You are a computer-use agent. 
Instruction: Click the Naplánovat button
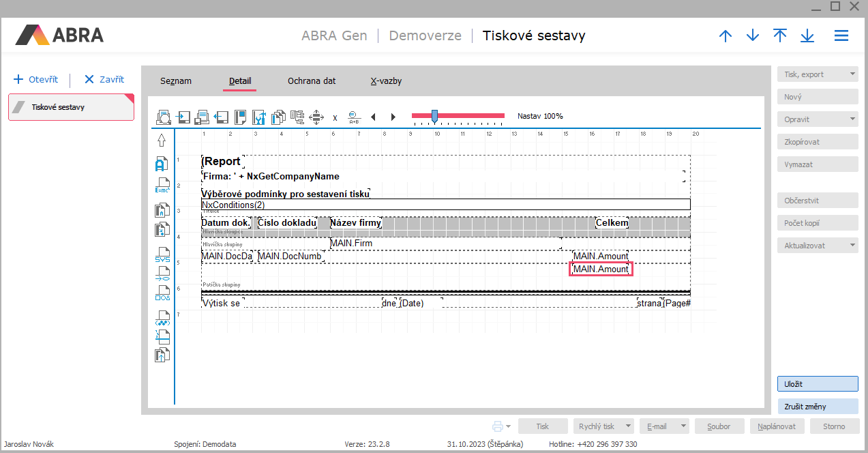point(777,426)
